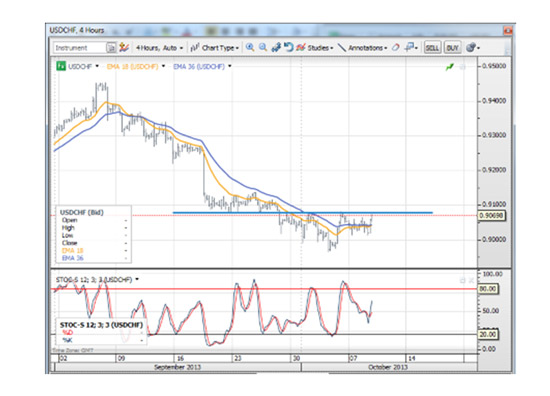This screenshot has width=550, height=396.
Task: Click the auto-scroll chart icon
Action: click(276, 47)
